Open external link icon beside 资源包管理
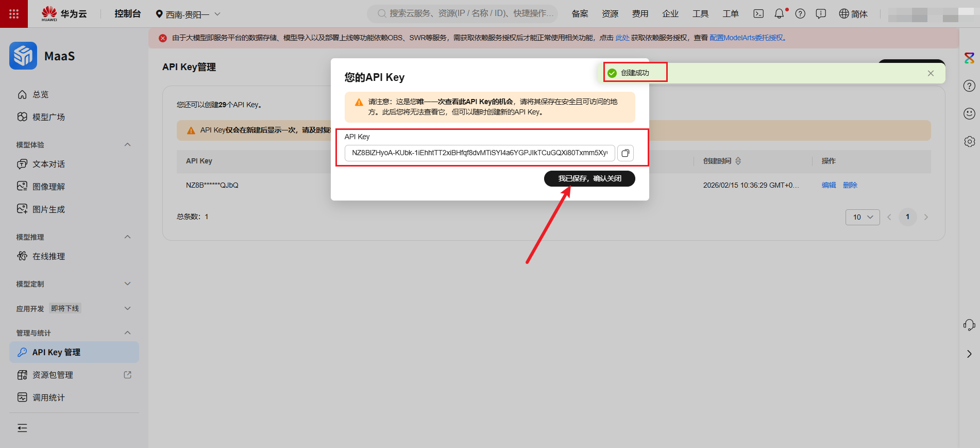This screenshot has height=448, width=980. click(x=128, y=375)
